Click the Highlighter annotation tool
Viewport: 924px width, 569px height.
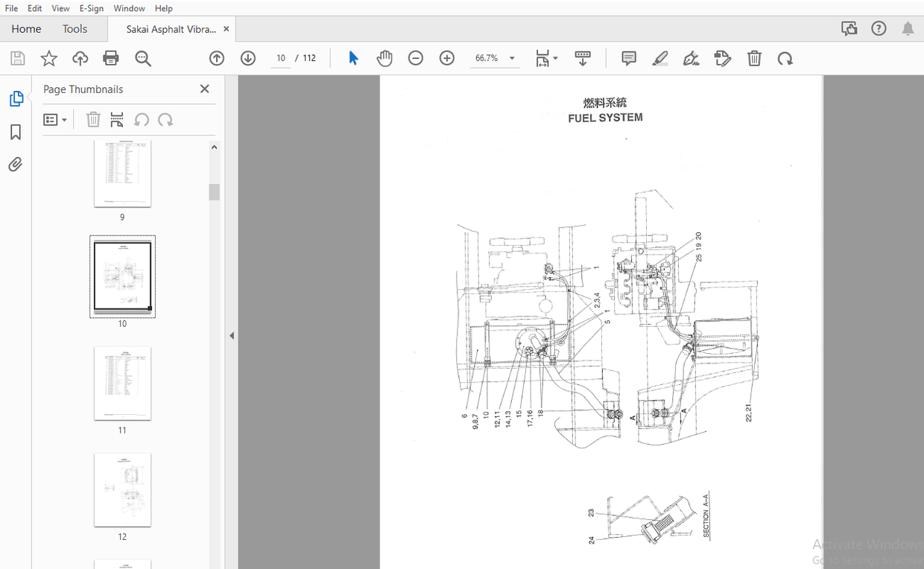[x=660, y=58]
